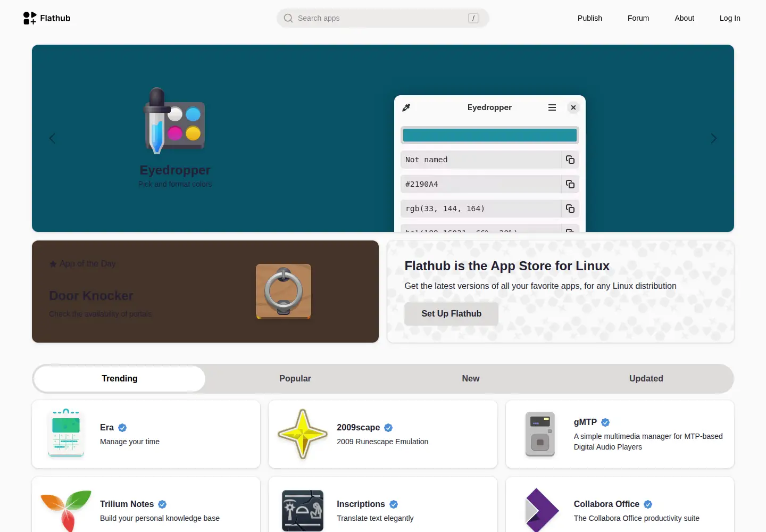Open the Trilium Notes leaf icon
The image size is (766, 532).
click(66, 511)
